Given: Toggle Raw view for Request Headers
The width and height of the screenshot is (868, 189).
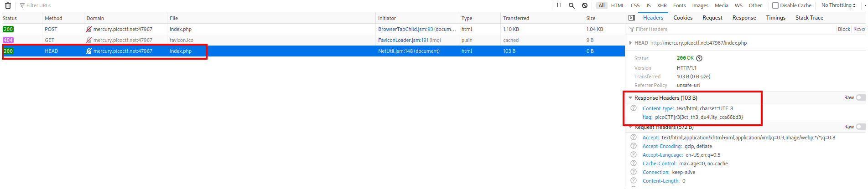Looking at the screenshot, I should point(860,127).
